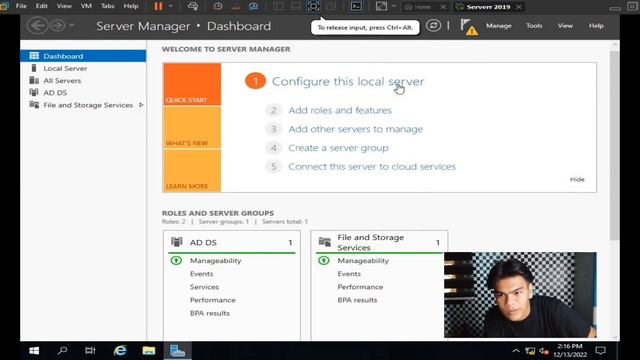Open BPA results in File and Storage tile
Screen dimensions: 640x360
coord(357,300)
